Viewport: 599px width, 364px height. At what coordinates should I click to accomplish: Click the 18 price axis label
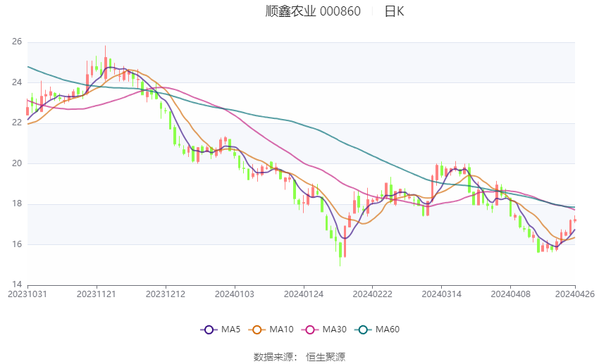tap(17, 203)
